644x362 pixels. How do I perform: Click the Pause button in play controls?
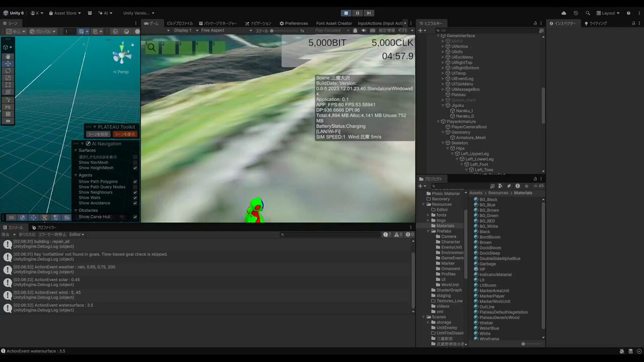coord(357,13)
